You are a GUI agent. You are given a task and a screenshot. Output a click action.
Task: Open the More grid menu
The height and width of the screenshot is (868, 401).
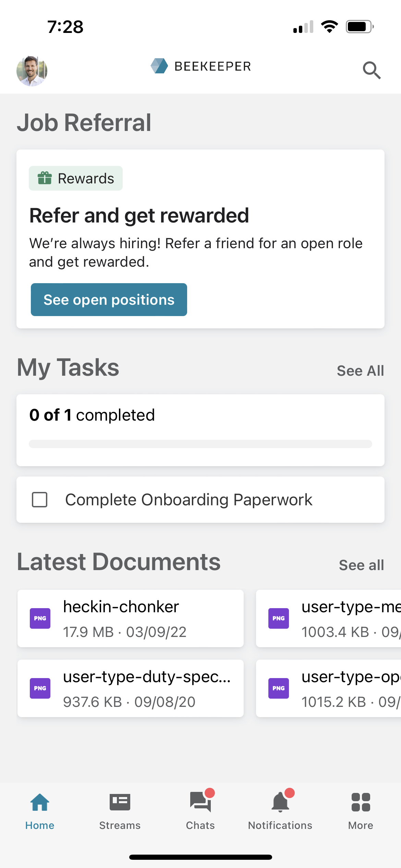pos(361,803)
